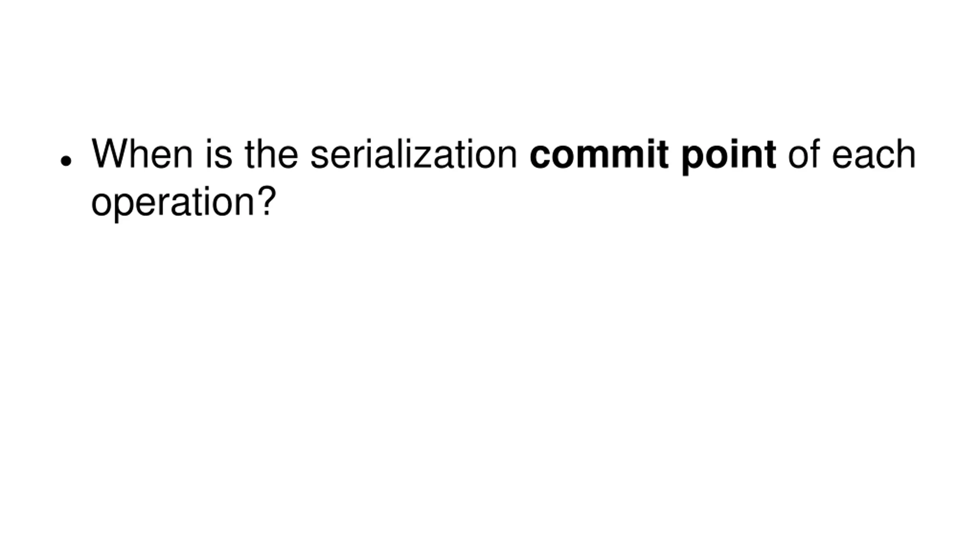Click the bullet point marker

[66, 161]
